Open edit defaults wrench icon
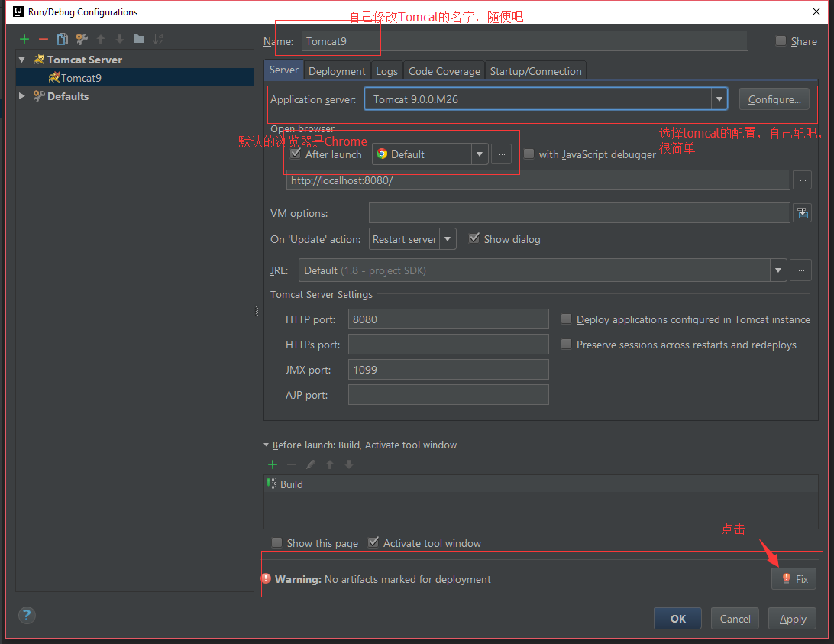The height and width of the screenshot is (644, 834). coord(82,39)
